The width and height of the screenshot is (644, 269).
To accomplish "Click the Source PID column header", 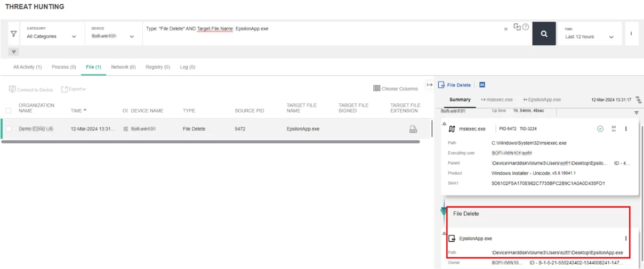I will [x=249, y=111].
